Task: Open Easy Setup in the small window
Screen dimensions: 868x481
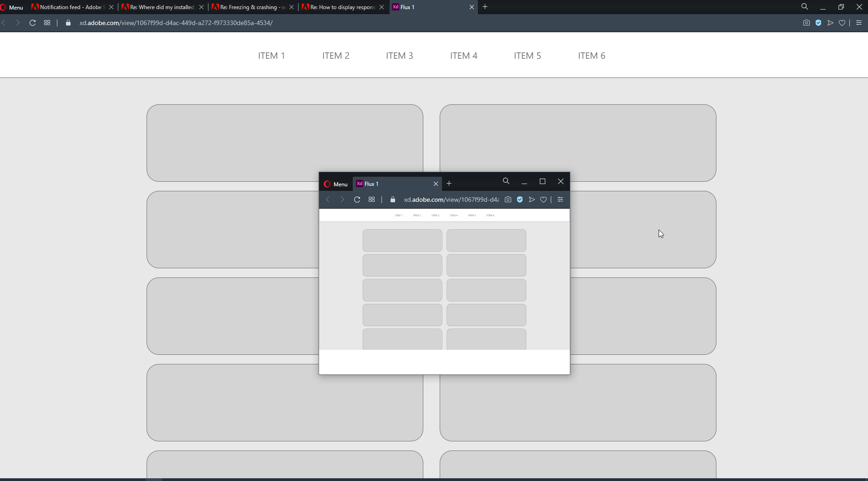Action: [x=560, y=200]
